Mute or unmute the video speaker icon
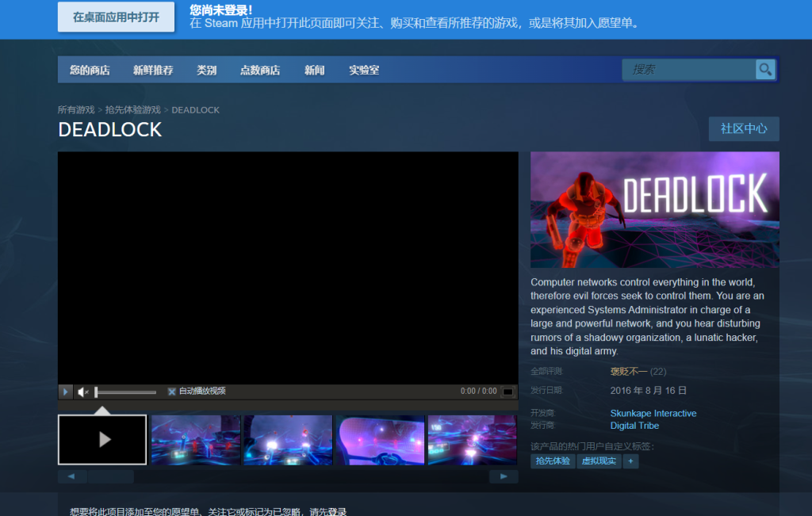 [82, 392]
